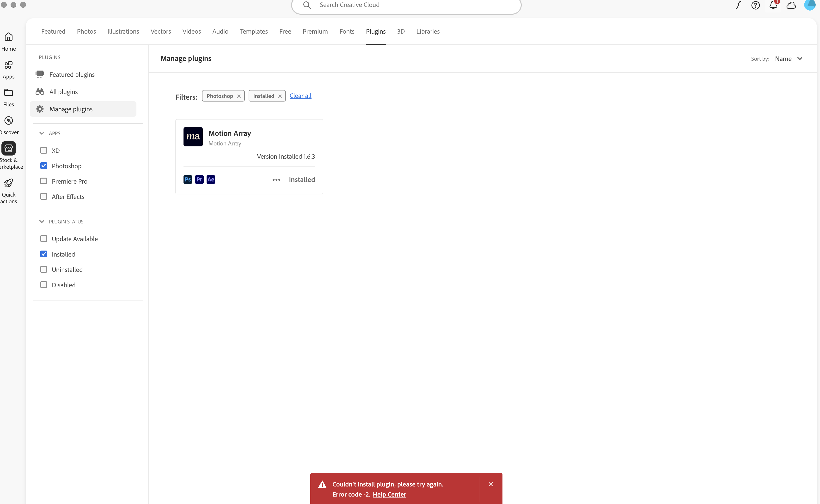Check the XD app filter

tap(44, 150)
